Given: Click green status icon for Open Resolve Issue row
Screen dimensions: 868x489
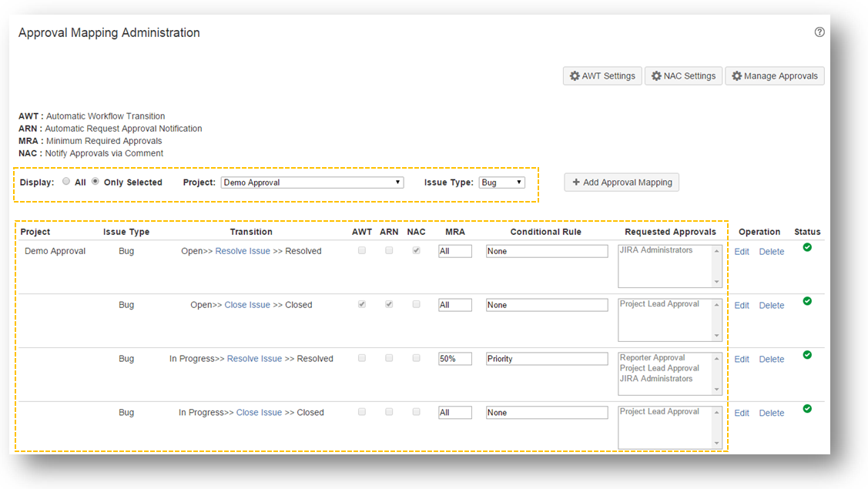Looking at the screenshot, I should point(807,247).
